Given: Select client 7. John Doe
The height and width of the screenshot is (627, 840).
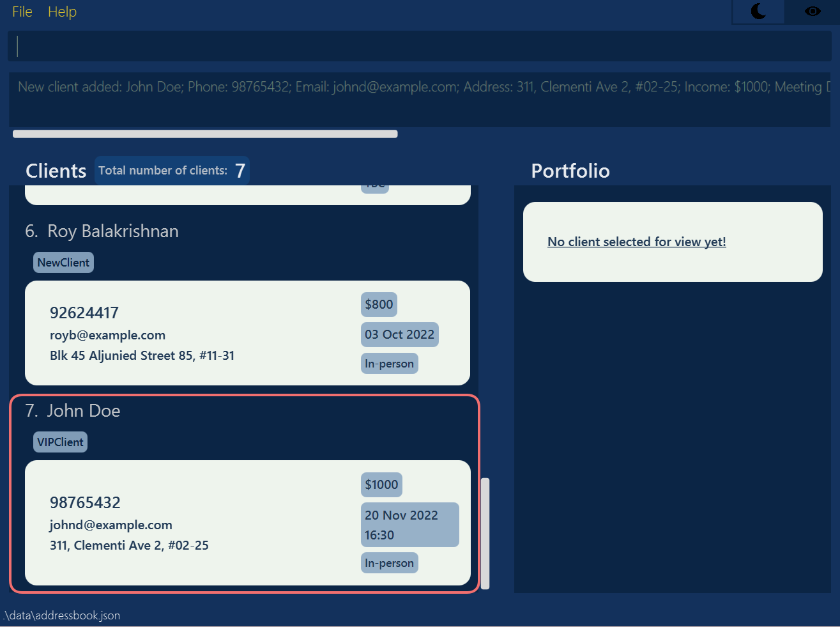Looking at the screenshot, I should (x=73, y=411).
